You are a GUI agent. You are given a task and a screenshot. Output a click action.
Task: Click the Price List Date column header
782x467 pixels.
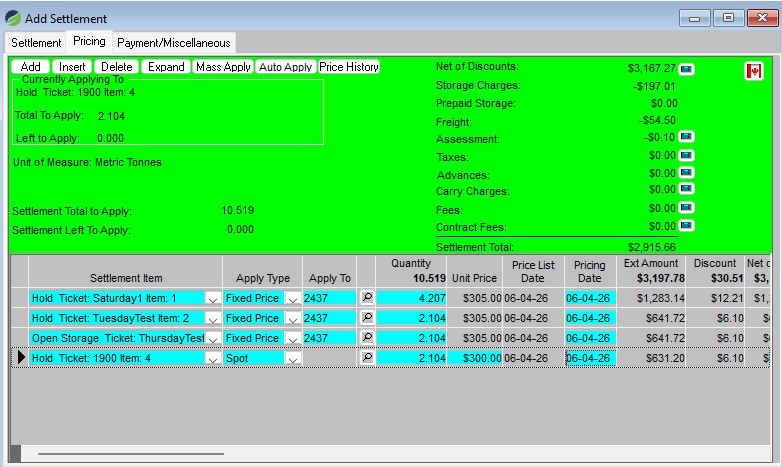(533, 271)
